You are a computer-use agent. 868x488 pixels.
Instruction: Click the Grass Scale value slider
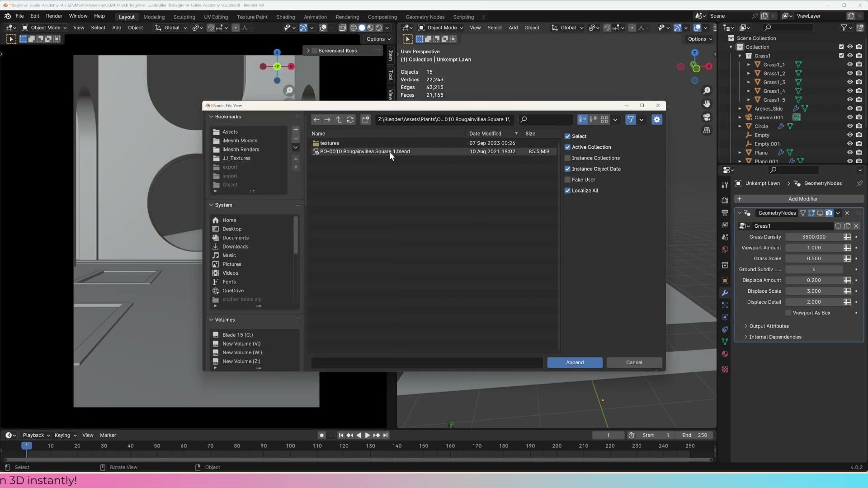pyautogui.click(x=814, y=259)
